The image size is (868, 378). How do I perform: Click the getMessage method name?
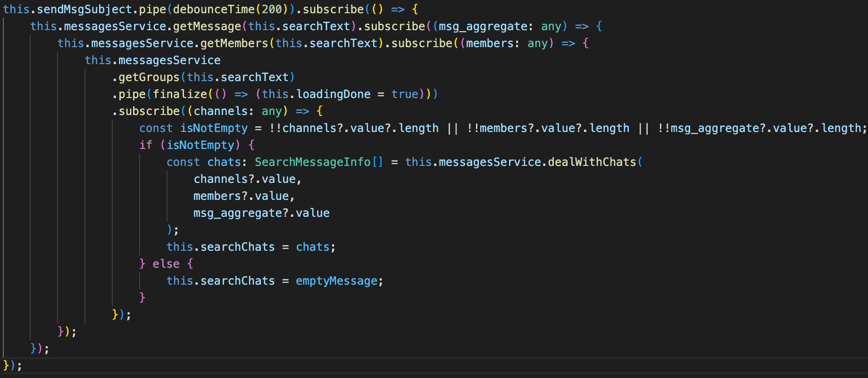pyautogui.click(x=207, y=26)
